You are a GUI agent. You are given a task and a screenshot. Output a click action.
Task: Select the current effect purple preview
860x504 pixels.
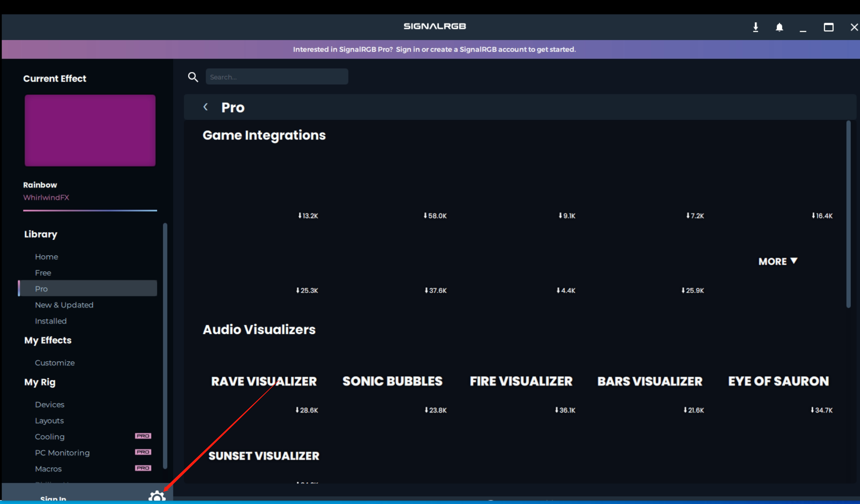pyautogui.click(x=90, y=130)
